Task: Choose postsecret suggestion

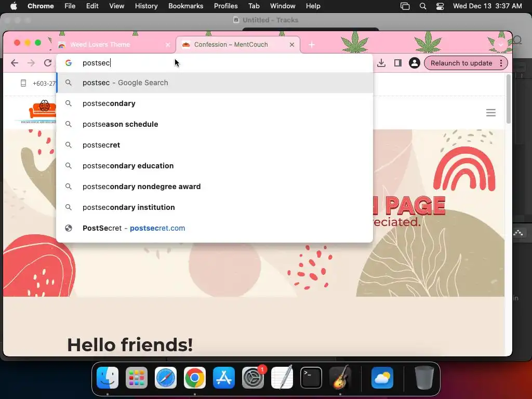Action: 215,145
